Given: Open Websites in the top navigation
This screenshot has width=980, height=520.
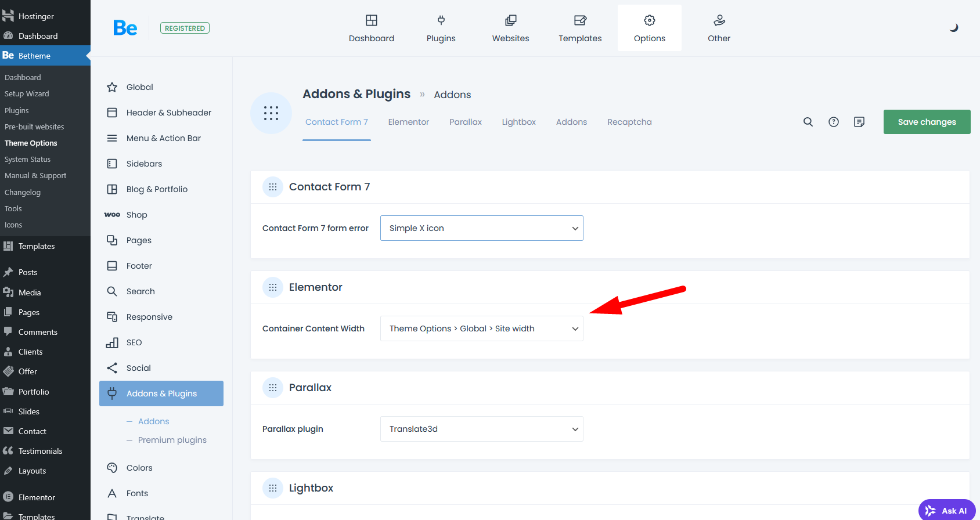Looking at the screenshot, I should coord(511,28).
